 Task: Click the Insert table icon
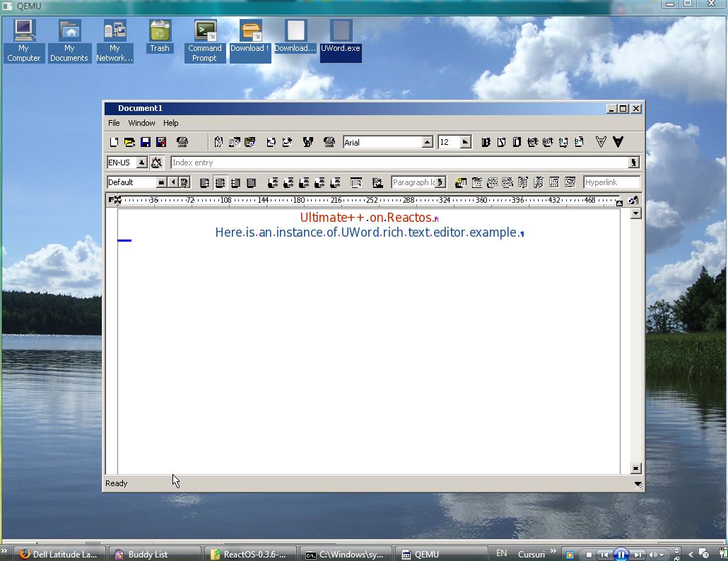461,182
